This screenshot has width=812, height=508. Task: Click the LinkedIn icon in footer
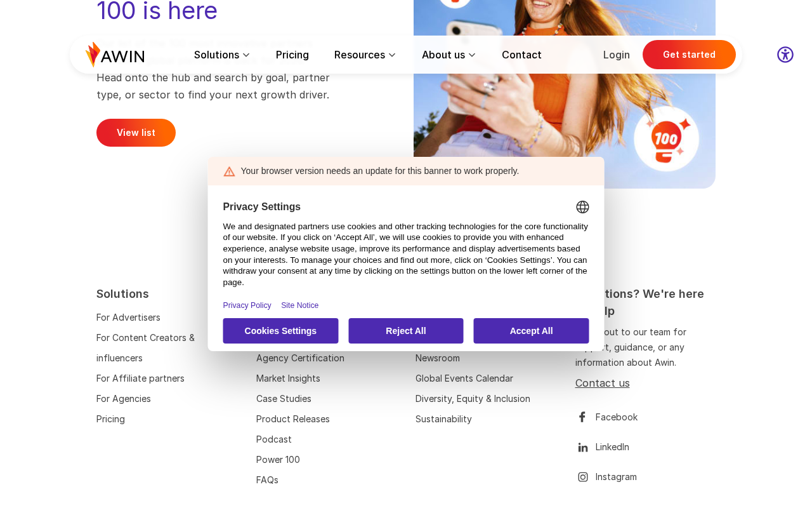point(582,447)
